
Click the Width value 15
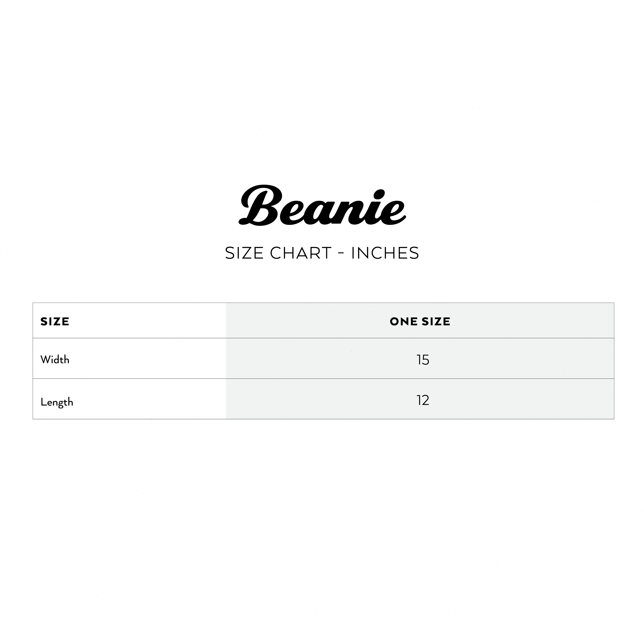[x=423, y=360]
